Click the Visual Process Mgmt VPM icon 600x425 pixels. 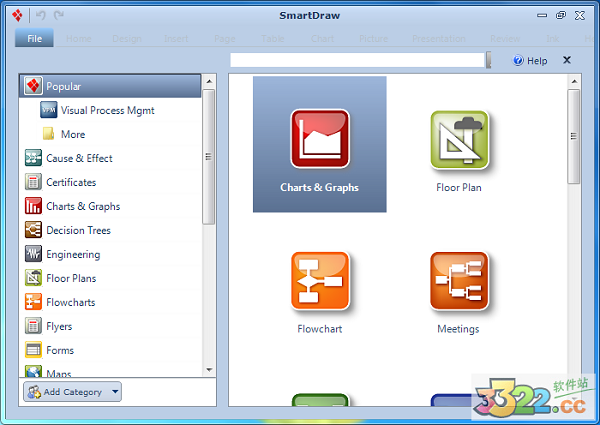[49, 110]
